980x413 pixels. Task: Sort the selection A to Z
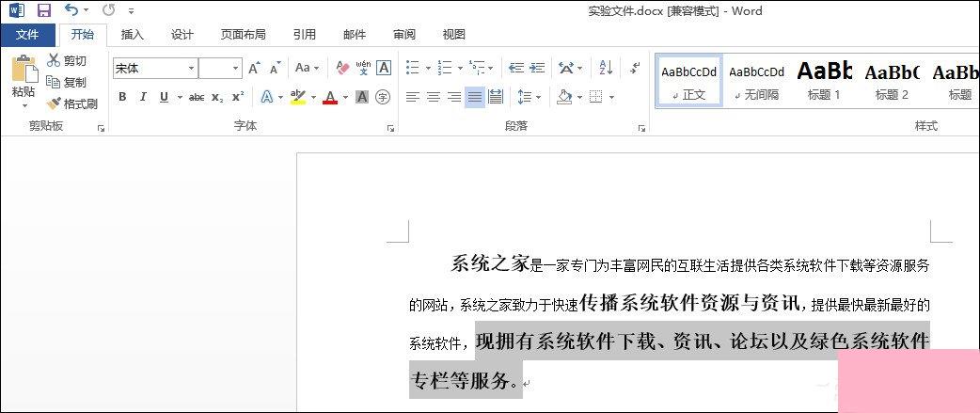606,68
